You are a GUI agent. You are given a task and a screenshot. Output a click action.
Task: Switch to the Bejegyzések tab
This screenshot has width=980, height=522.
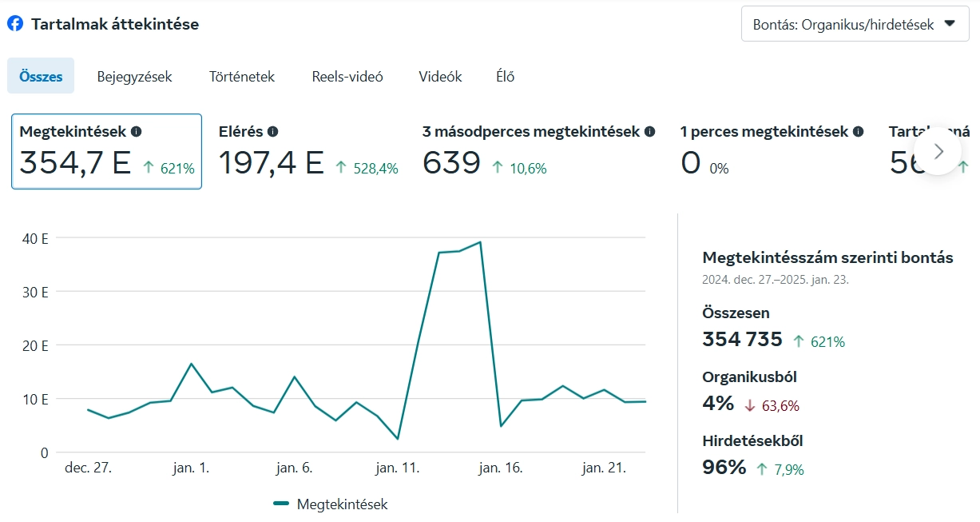(x=134, y=77)
